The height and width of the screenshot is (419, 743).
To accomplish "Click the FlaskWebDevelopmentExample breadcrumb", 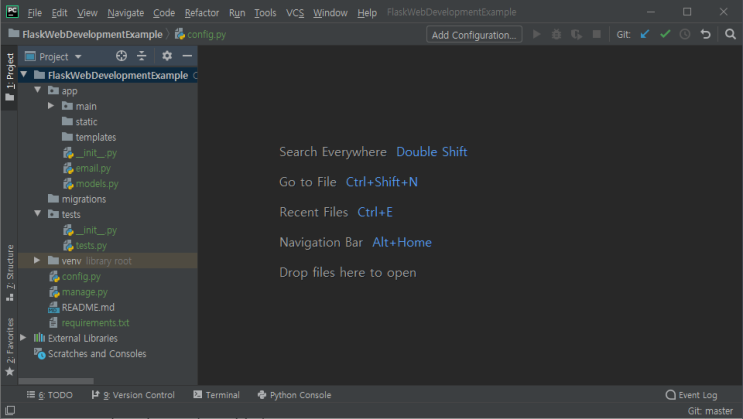I will (92, 35).
